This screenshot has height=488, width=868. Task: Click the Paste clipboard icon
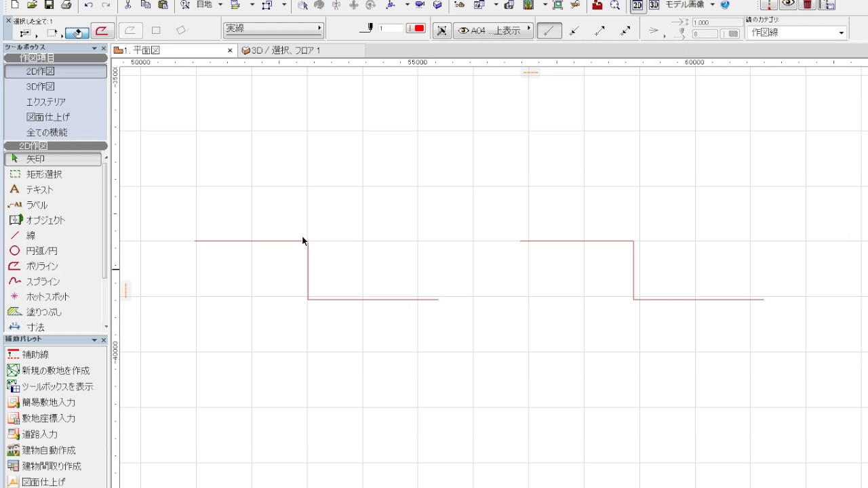[163, 5]
